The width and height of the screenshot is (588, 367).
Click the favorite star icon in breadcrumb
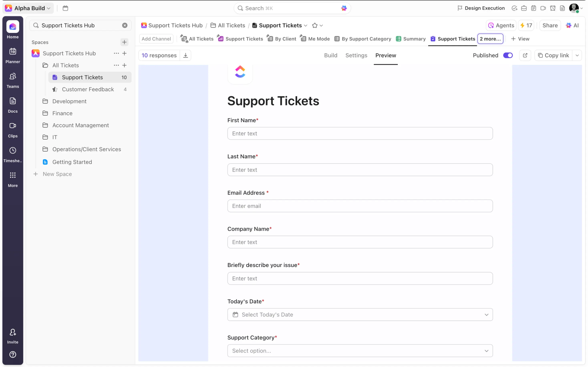click(x=315, y=25)
